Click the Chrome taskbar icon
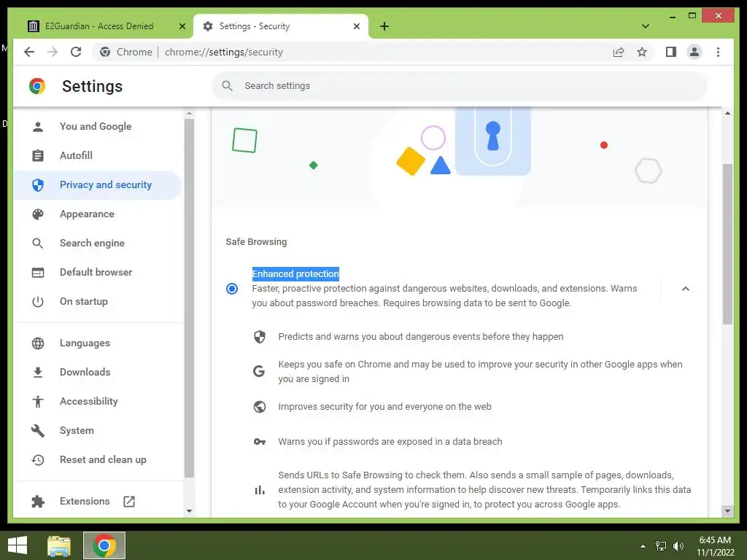The height and width of the screenshot is (560, 747). point(104,545)
